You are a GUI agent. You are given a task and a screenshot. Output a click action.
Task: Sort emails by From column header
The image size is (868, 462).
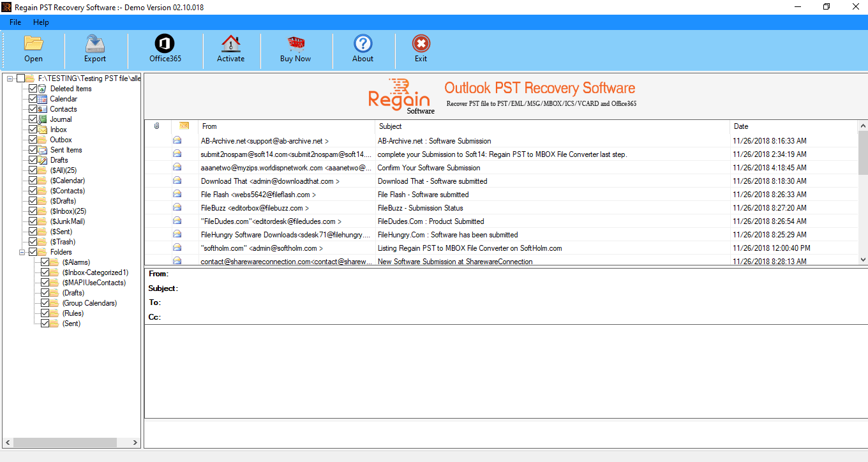[287, 126]
